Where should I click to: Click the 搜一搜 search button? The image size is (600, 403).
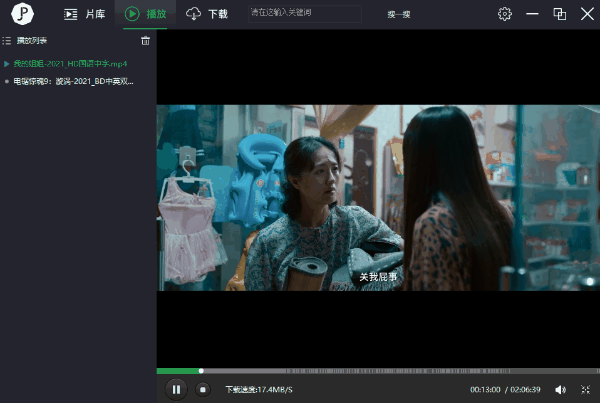pyautogui.click(x=398, y=15)
